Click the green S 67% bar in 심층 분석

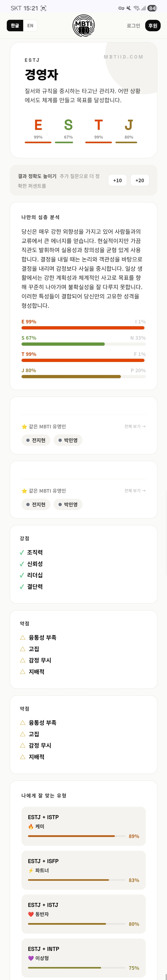tap(63, 344)
